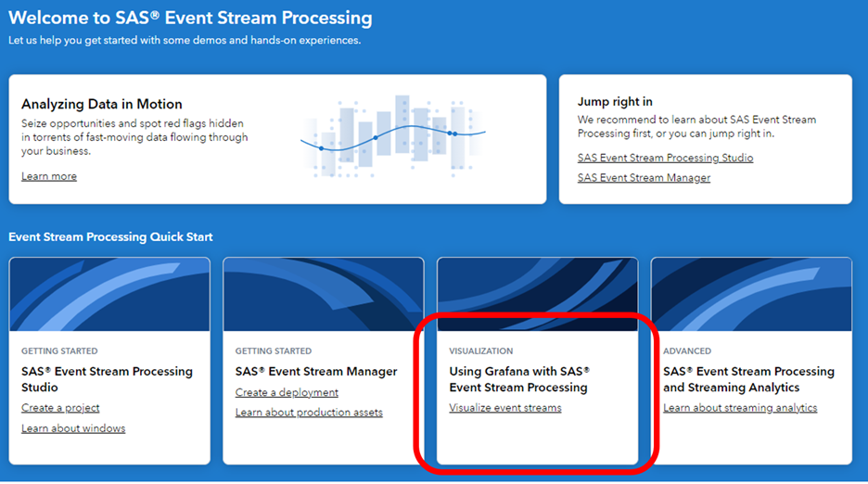Open Learn about windows link
Screen dimensions: 868x484
[x=73, y=428]
